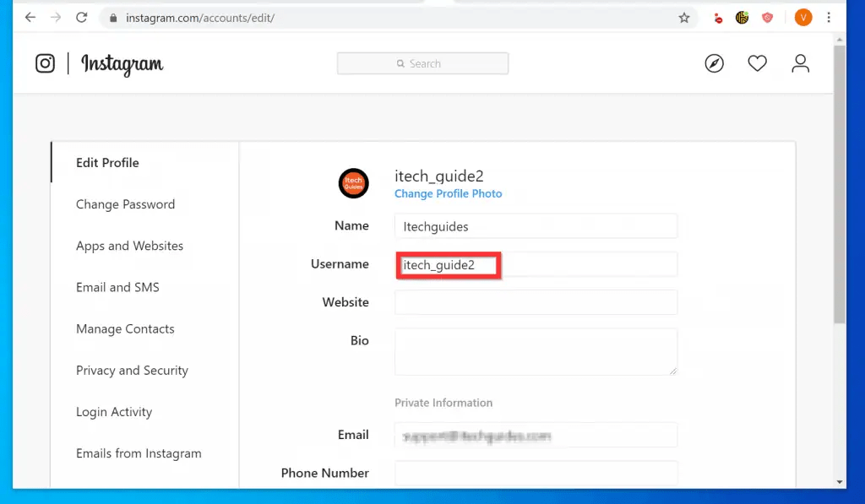View site security via the padlock icon
Screen dimensions: 865x504
tap(113, 17)
